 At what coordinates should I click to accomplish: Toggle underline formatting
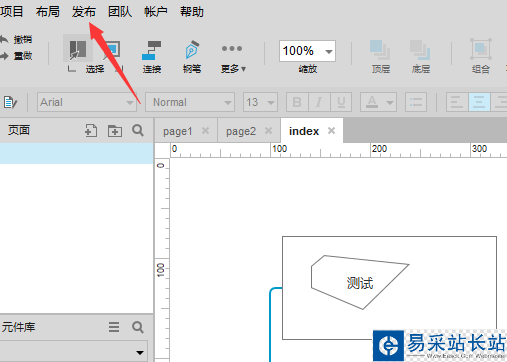click(341, 102)
